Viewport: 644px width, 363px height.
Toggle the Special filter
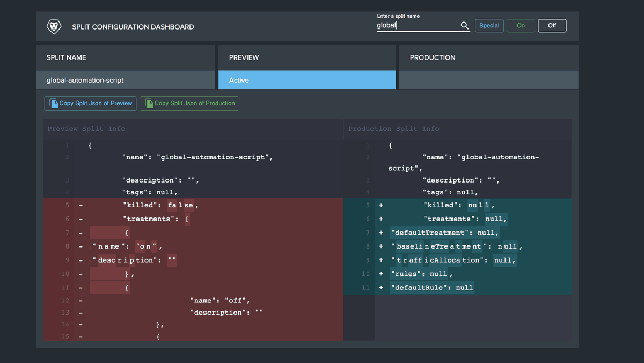(489, 26)
